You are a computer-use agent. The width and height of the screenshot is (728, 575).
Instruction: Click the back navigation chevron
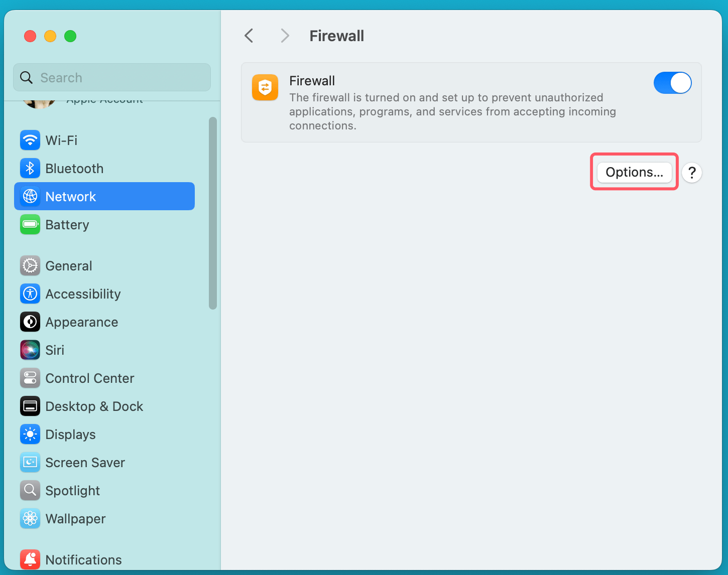[249, 36]
